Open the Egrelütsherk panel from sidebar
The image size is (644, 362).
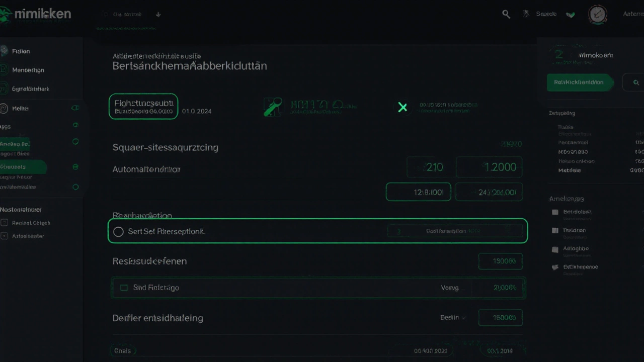pos(31,88)
